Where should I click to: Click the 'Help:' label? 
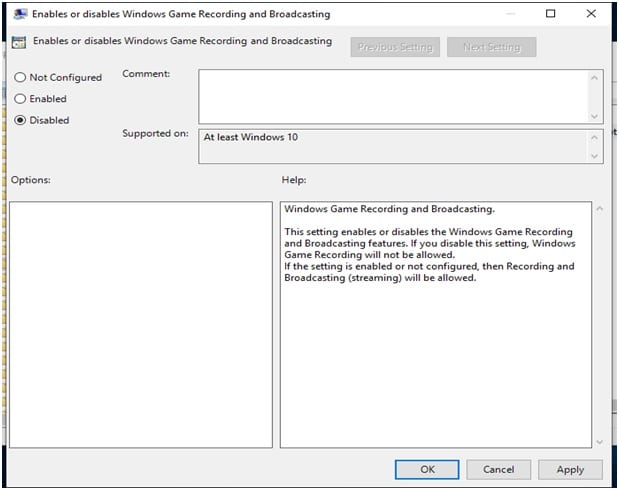coord(294,180)
